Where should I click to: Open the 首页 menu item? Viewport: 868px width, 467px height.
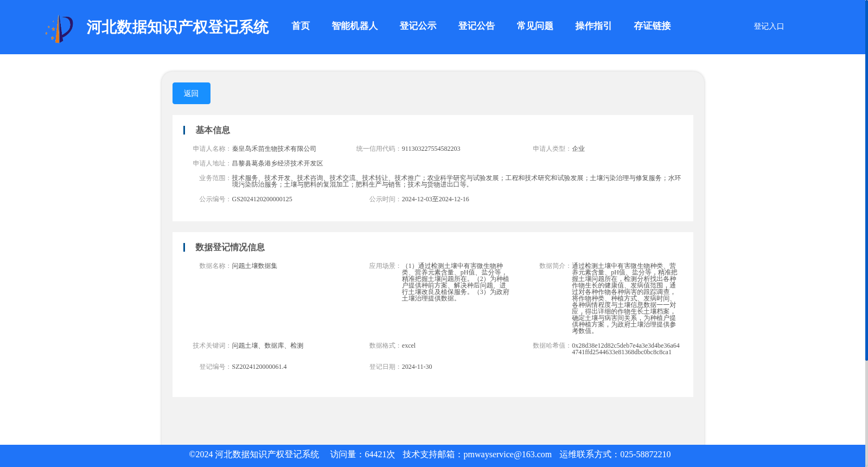pos(301,26)
